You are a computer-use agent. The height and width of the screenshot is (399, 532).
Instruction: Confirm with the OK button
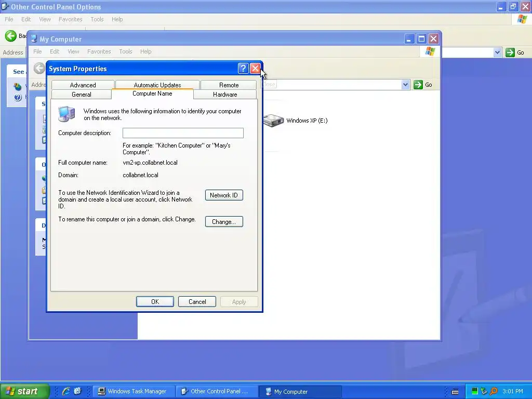(155, 302)
